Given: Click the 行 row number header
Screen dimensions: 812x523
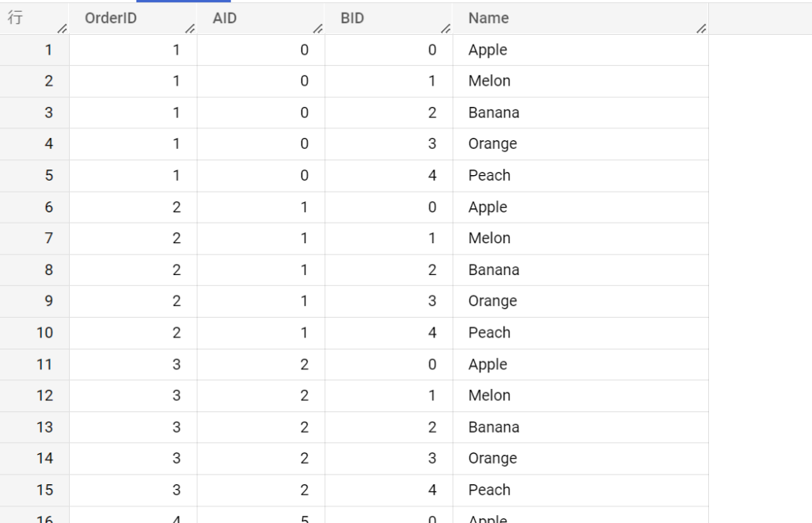Looking at the screenshot, I should point(16,18).
